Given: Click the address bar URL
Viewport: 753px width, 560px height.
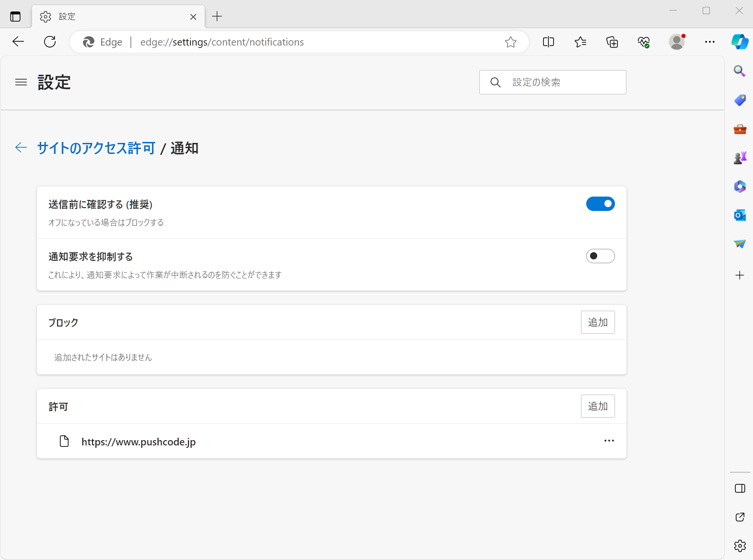Looking at the screenshot, I should (222, 42).
